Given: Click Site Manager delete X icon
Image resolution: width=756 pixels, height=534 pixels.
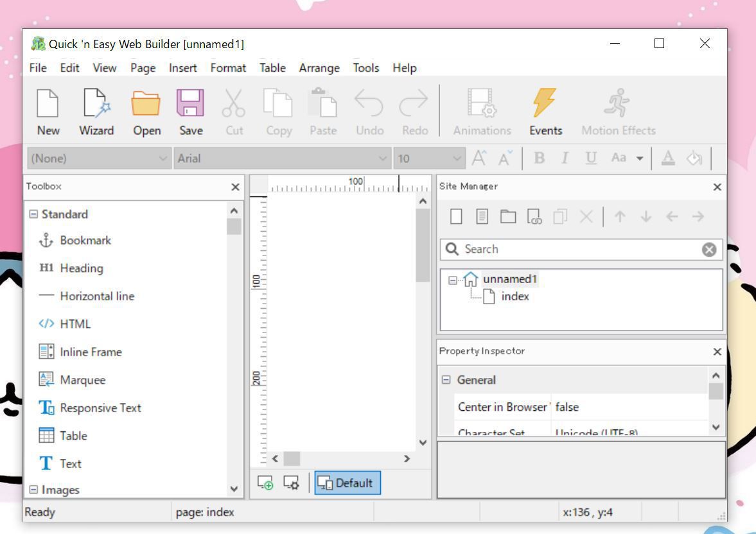Looking at the screenshot, I should pos(586,216).
